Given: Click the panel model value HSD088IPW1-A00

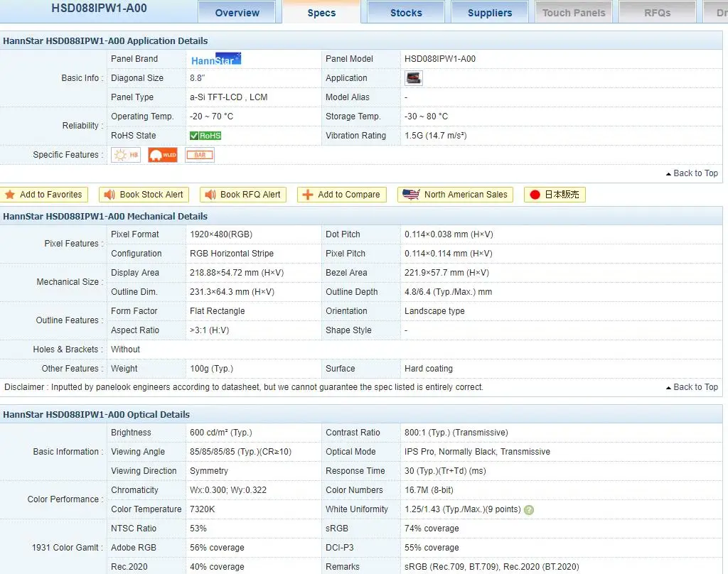Looking at the screenshot, I should (439, 59).
